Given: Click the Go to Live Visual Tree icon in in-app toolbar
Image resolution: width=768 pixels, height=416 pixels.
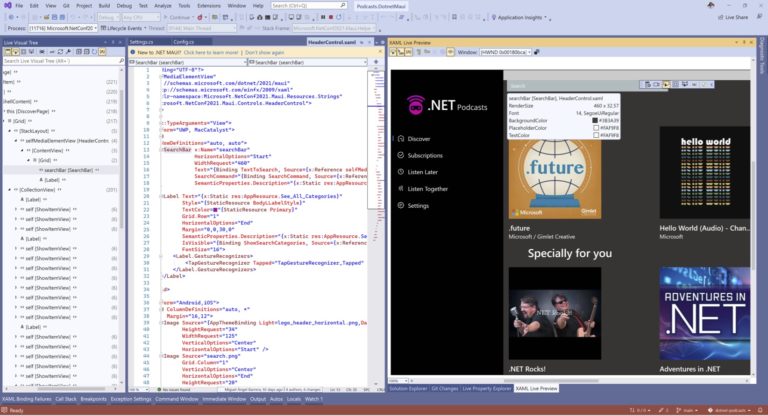Looking at the screenshot, I should pyautogui.click(x=647, y=85).
